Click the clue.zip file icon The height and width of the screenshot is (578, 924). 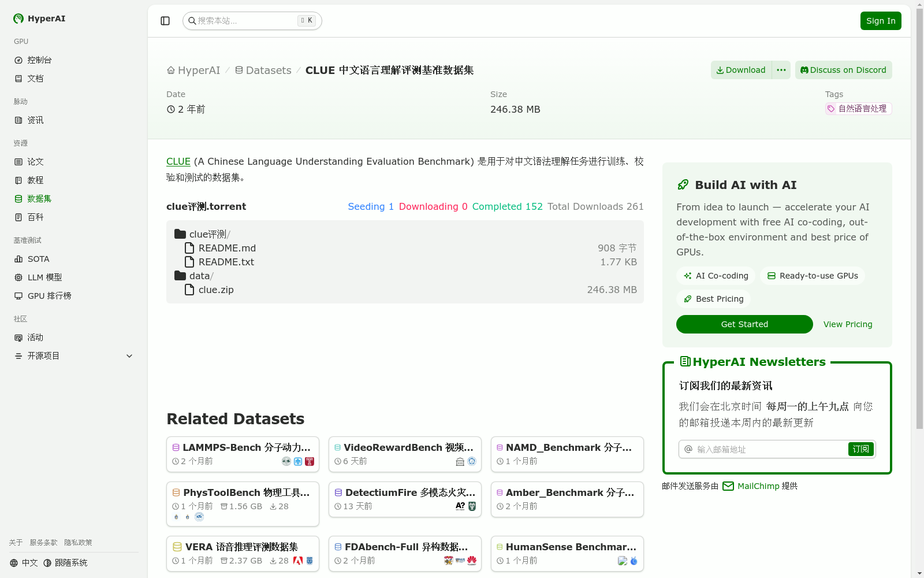click(189, 290)
